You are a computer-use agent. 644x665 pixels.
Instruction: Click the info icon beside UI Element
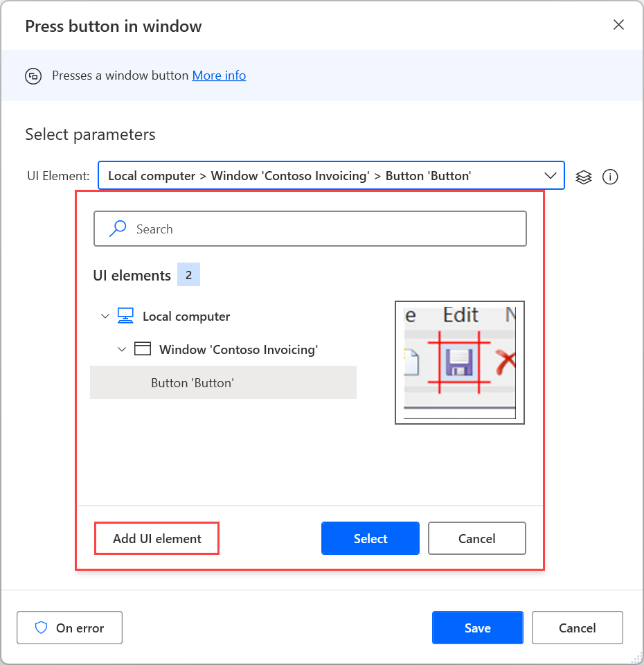click(610, 177)
